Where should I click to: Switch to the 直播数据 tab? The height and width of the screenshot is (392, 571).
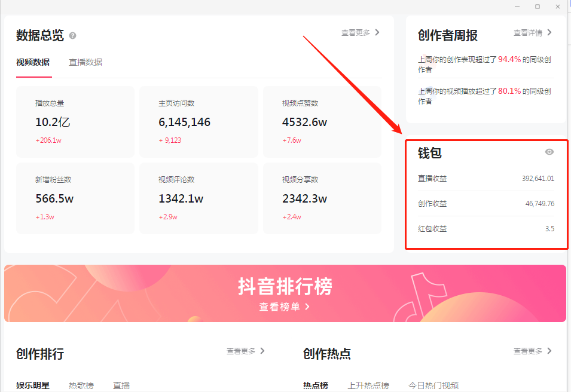coord(86,62)
